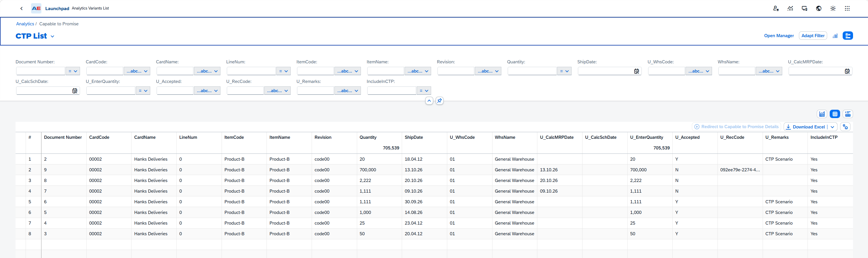Image resolution: width=868 pixels, height=258 pixels.
Task: Click the 092ee79e-2274-4... RecCode cell
Action: 740,170
